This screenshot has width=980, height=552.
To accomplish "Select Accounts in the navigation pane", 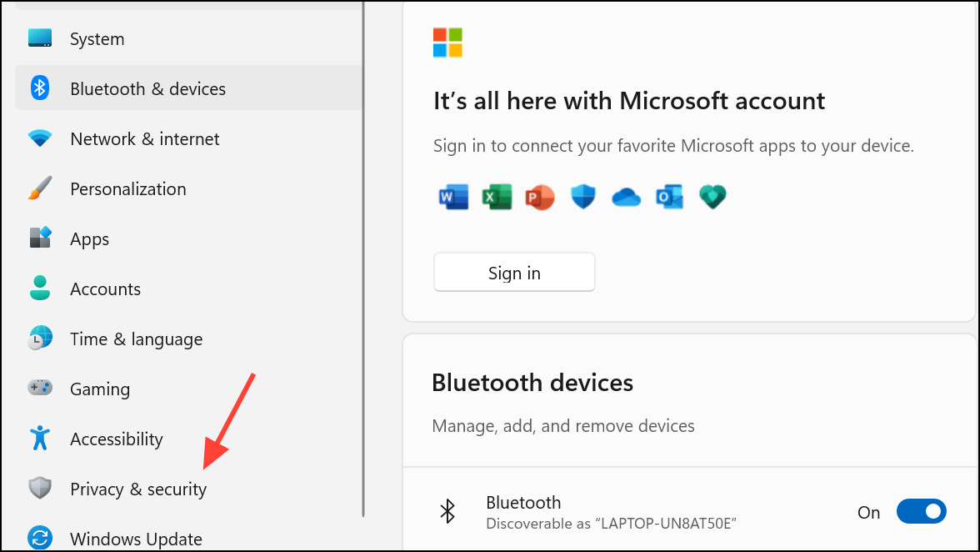I will tap(106, 289).
